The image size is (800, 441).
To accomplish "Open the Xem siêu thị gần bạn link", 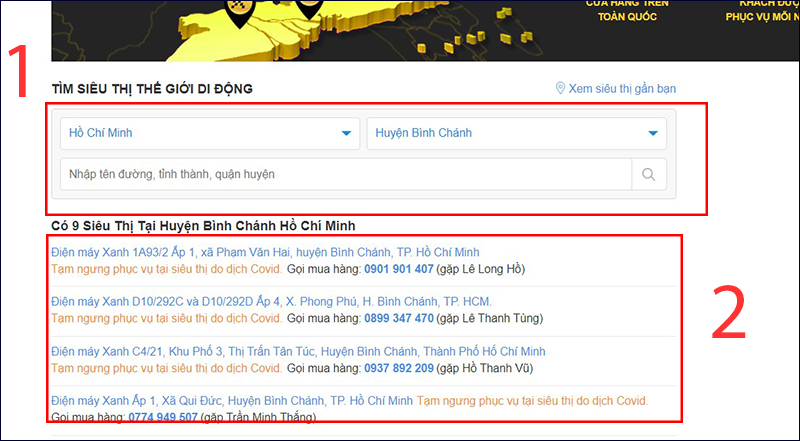I will coord(622,88).
